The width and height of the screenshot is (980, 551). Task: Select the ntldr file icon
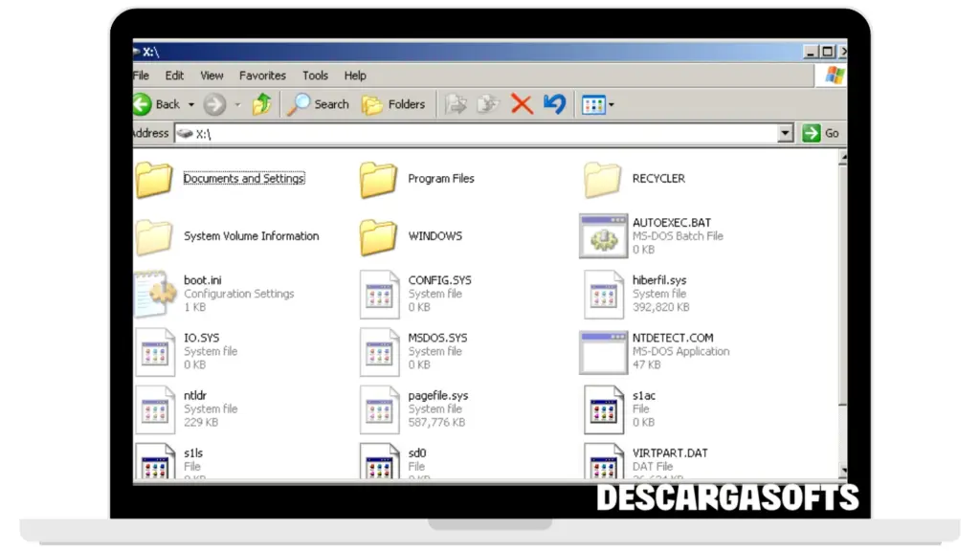[155, 409]
